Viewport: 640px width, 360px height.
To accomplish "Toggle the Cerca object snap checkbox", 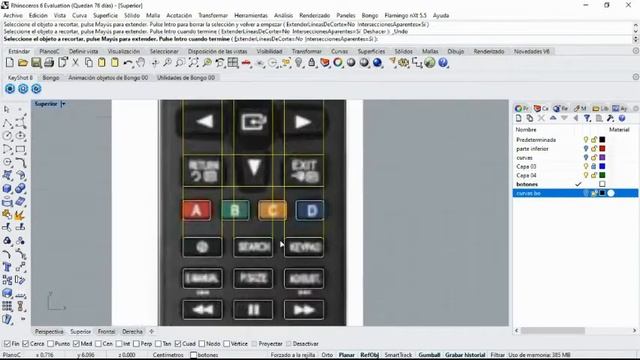I will pyautogui.click(x=26, y=344).
